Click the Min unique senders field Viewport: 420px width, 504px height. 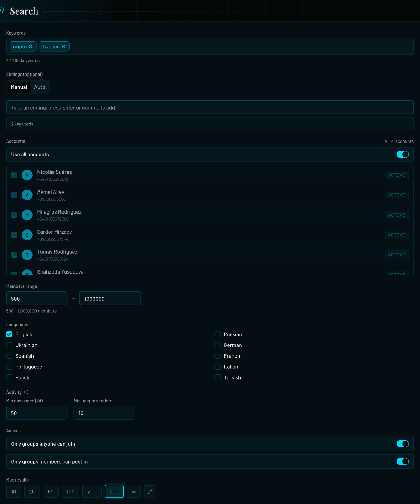click(104, 412)
